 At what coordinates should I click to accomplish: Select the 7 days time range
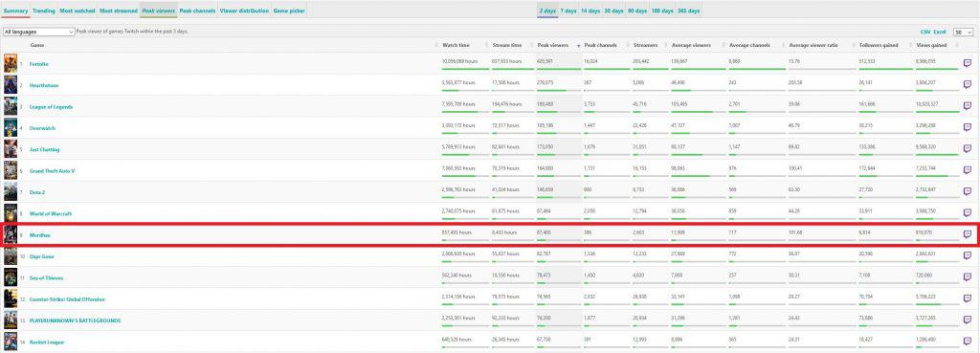568,11
